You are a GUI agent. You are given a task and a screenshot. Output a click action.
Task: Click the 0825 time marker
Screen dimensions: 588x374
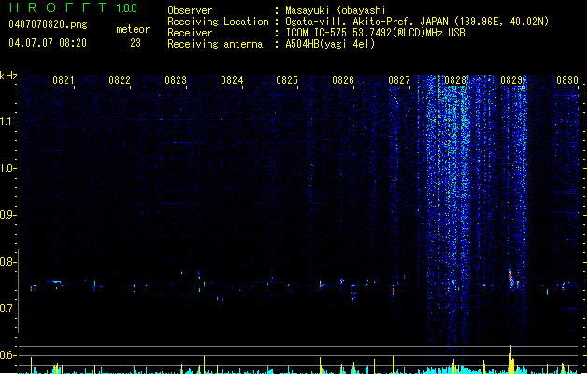coord(287,80)
